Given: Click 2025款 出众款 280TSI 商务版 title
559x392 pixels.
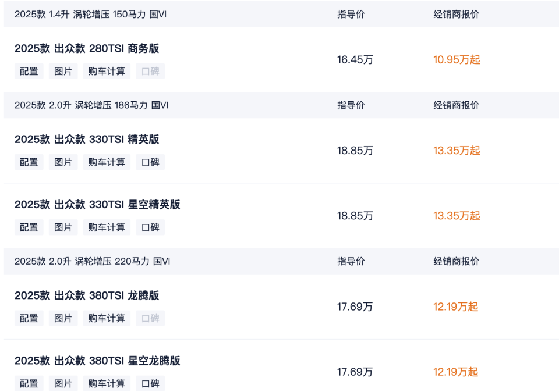Looking at the screenshot, I should pyautogui.click(x=87, y=48).
